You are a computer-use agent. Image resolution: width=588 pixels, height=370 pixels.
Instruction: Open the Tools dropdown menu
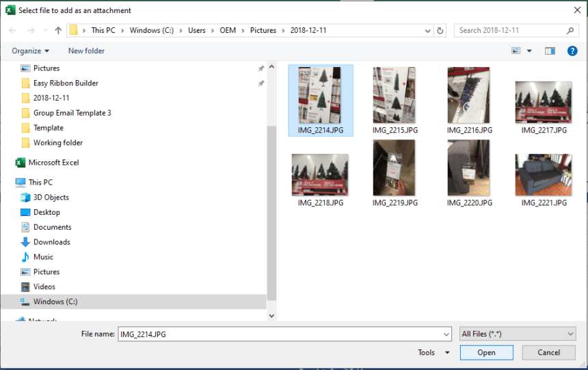pyautogui.click(x=433, y=353)
